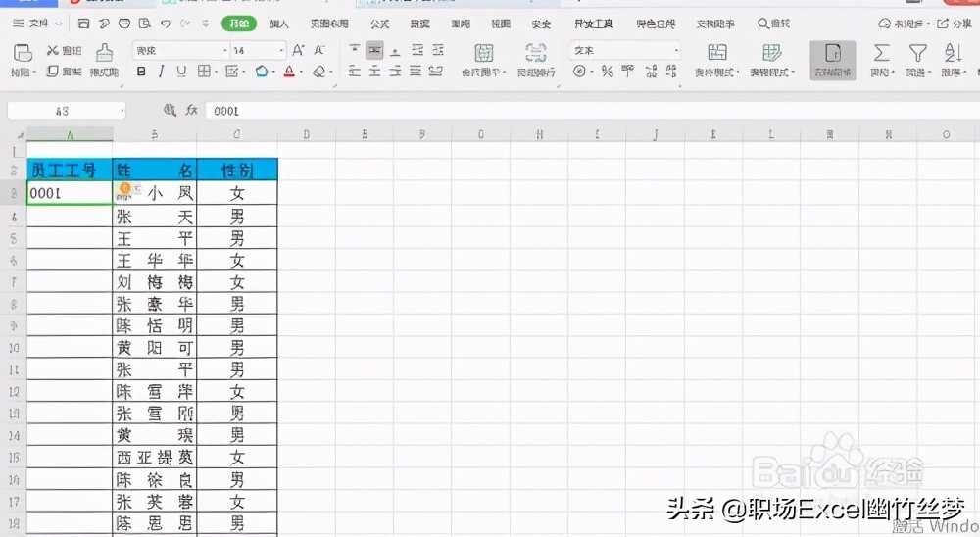Click the cell borders icon
This screenshot has width=980, height=537.
[x=204, y=72]
